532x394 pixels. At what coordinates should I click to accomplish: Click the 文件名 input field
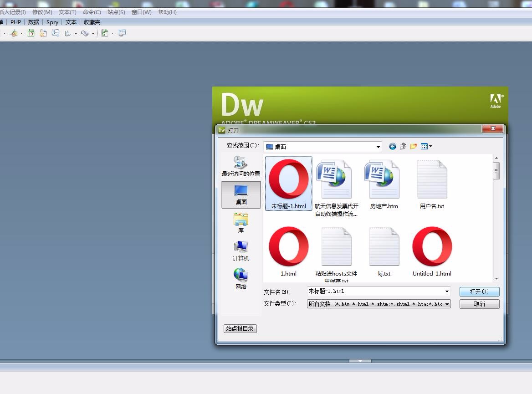pyautogui.click(x=375, y=291)
